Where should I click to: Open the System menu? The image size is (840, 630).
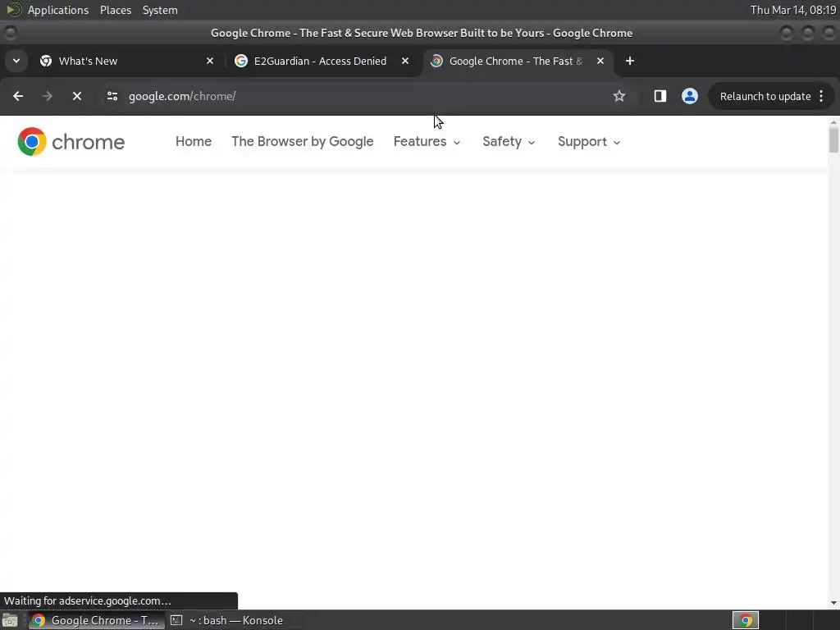[160, 10]
